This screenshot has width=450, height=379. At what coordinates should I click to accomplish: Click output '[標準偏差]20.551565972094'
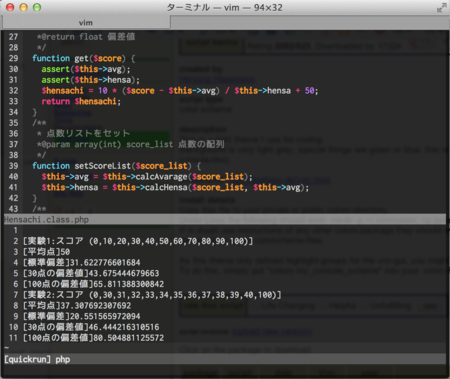[x=81, y=316]
